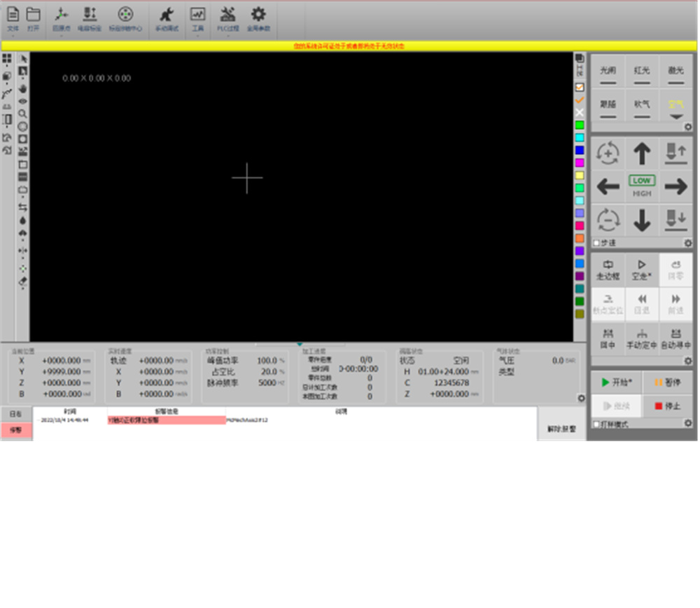Expand the 文件 file menu arrow
This screenshot has height=608, width=700.
pyautogui.click(x=13, y=36)
